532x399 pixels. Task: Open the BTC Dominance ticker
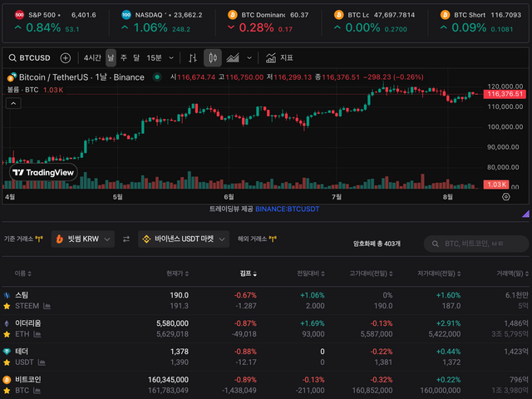268,22
